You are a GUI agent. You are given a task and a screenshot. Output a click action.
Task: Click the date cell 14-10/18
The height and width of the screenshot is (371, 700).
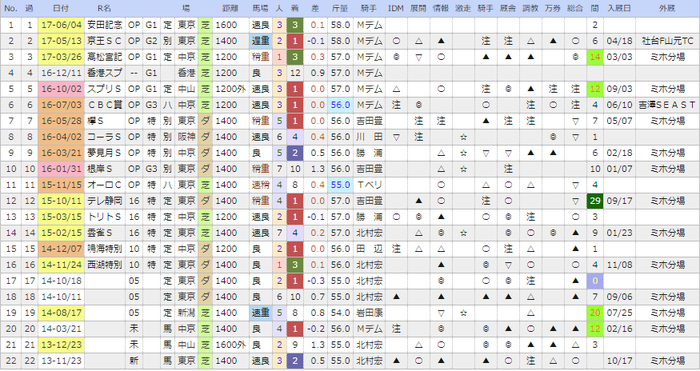tap(61, 281)
